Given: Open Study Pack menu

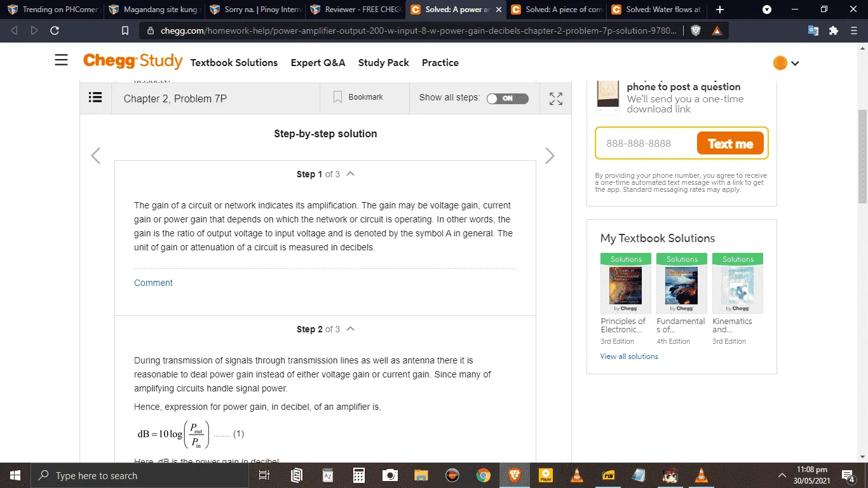Looking at the screenshot, I should point(384,62).
